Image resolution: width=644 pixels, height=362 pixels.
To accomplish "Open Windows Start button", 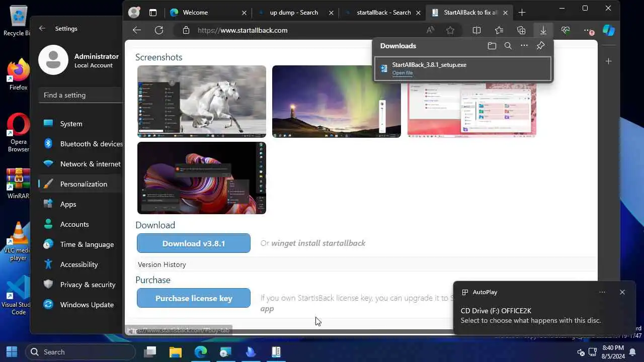I will click(12, 352).
